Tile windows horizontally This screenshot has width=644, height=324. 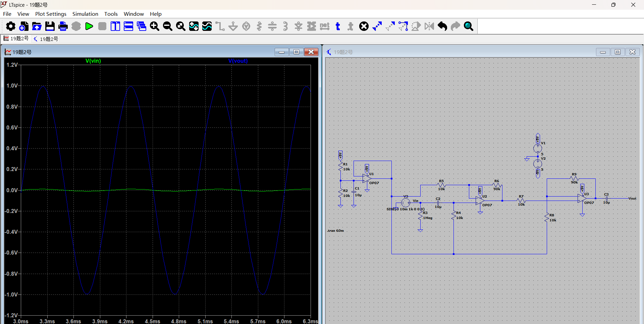point(128,26)
